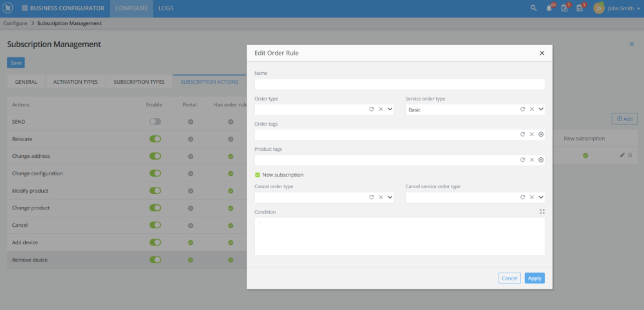This screenshot has height=310, width=644.
Task: Clear the Cancel service order type field
Action: (532, 197)
